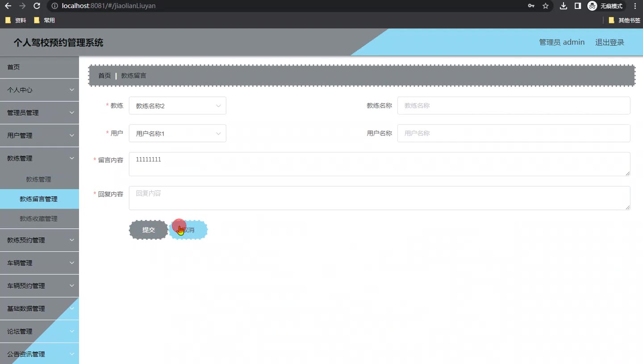643x364 pixels.
Task: Expand the 管理员管理 sidebar menu
Action: (x=39, y=113)
